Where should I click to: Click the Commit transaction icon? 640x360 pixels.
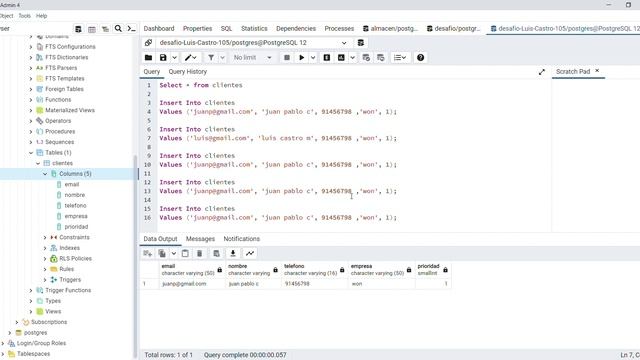(x=366, y=58)
